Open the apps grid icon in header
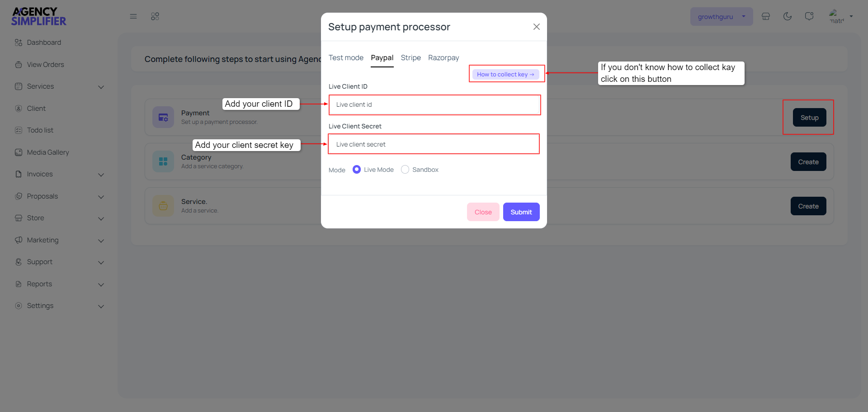The height and width of the screenshot is (412, 868). (x=155, y=16)
